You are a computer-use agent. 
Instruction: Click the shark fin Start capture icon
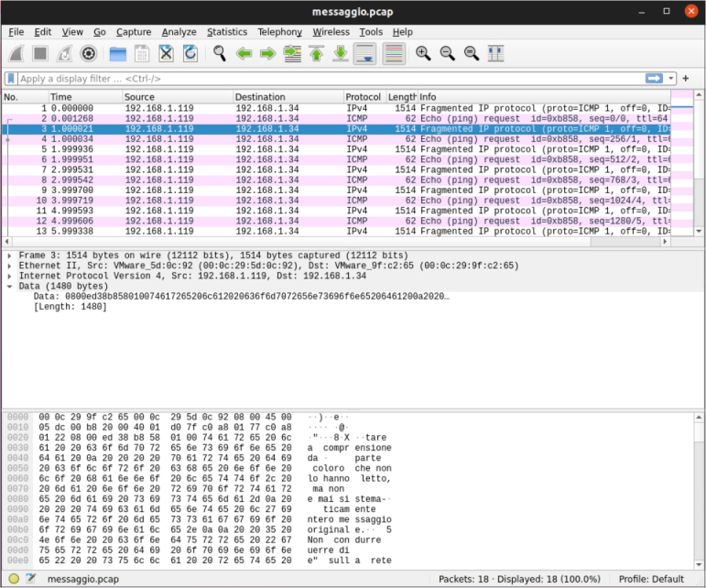coord(16,53)
